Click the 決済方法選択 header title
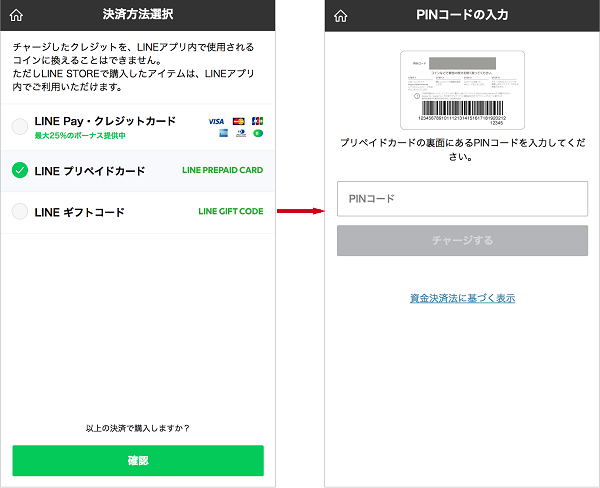 click(138, 14)
